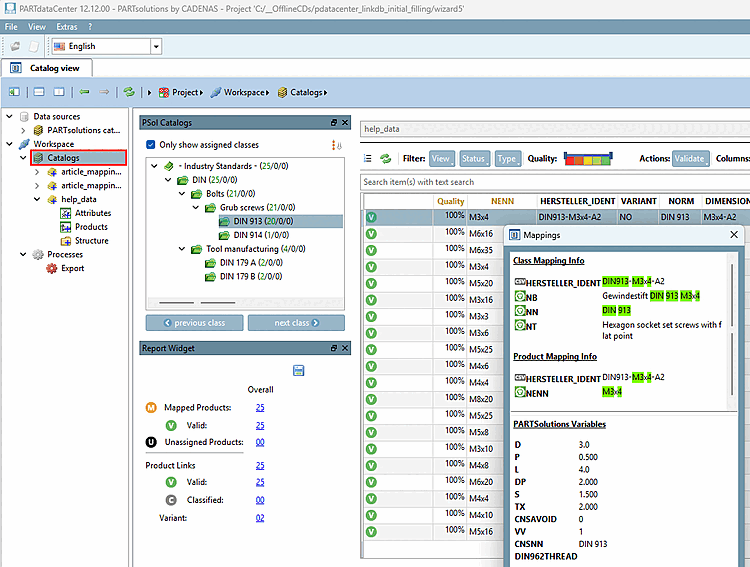Expand the first article_mappin... node
Viewport: 750px width, 567px height.
37,172
